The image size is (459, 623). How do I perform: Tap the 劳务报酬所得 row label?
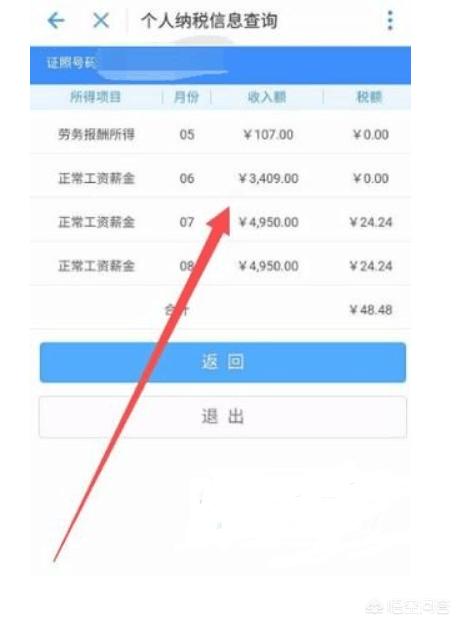coord(97,134)
